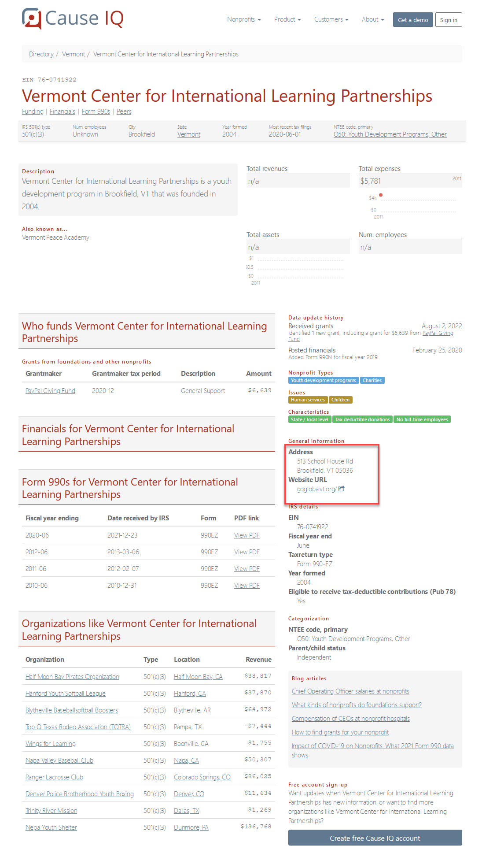Open Half Moon Bay Pirates Organization link
The image size is (493, 868).
click(72, 677)
